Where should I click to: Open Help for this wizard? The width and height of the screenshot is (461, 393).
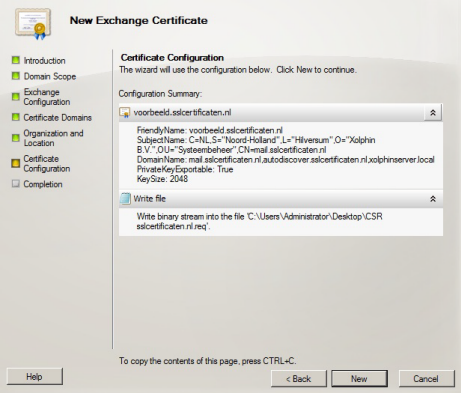(34, 377)
